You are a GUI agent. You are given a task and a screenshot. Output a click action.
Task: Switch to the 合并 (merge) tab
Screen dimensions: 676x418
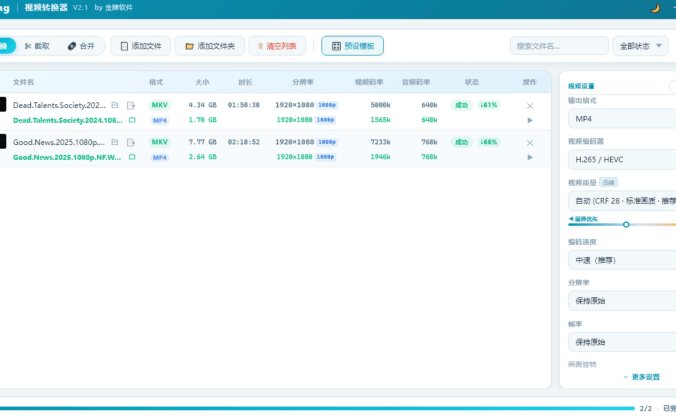81,46
